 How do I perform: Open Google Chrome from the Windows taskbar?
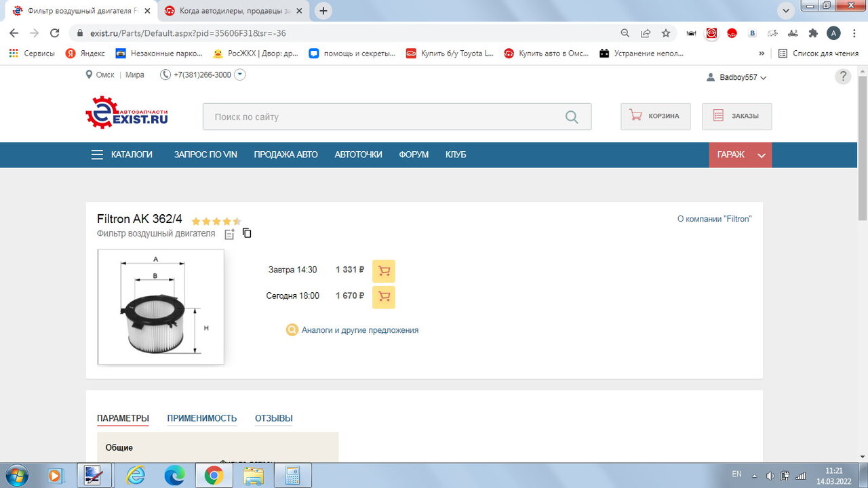pyautogui.click(x=214, y=476)
